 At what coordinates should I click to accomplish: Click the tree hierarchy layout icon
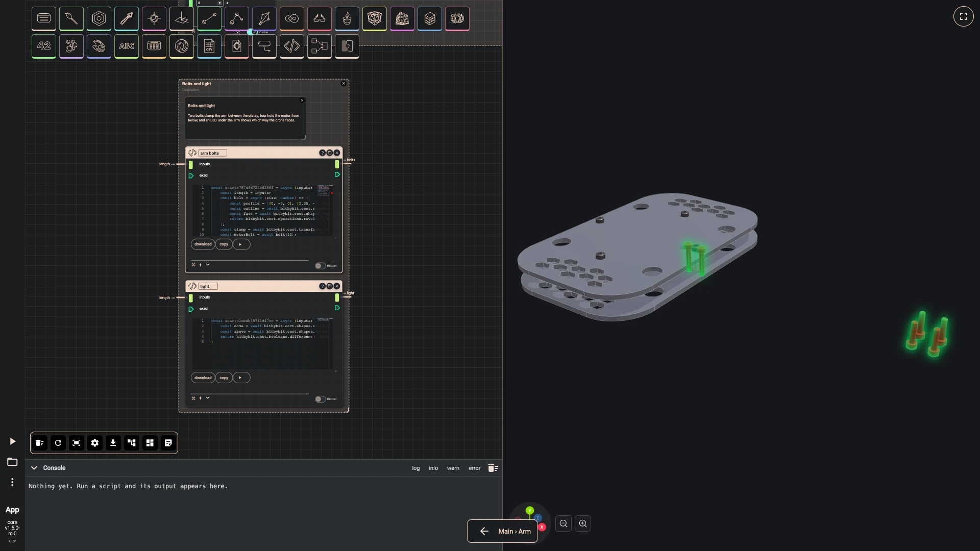point(132,443)
